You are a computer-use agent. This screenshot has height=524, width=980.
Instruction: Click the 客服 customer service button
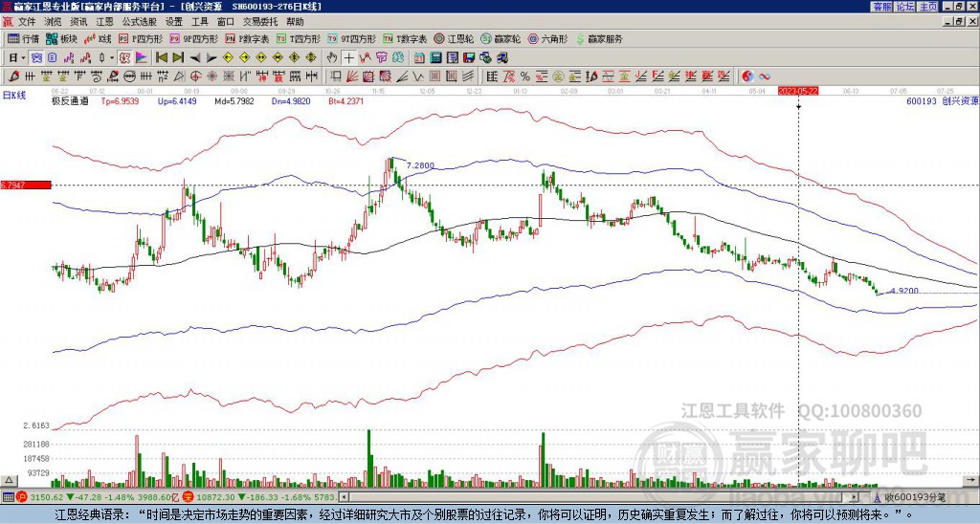(x=881, y=6)
